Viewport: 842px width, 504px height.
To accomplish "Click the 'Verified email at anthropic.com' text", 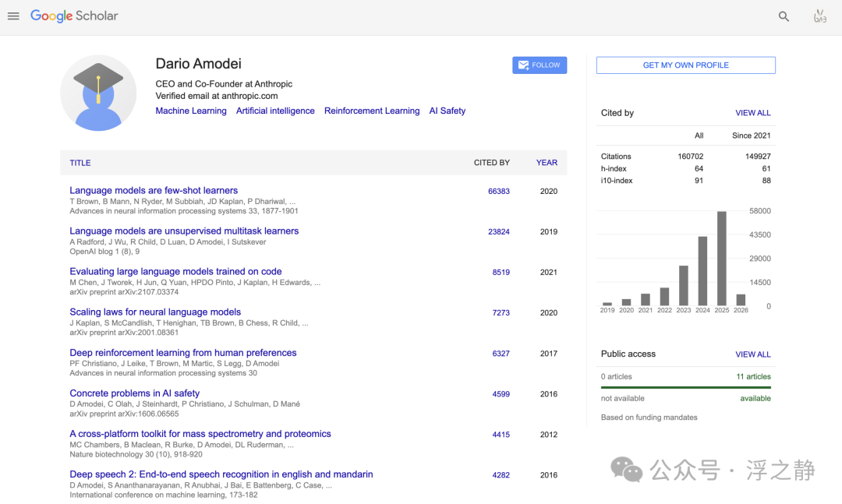I will tap(217, 96).
